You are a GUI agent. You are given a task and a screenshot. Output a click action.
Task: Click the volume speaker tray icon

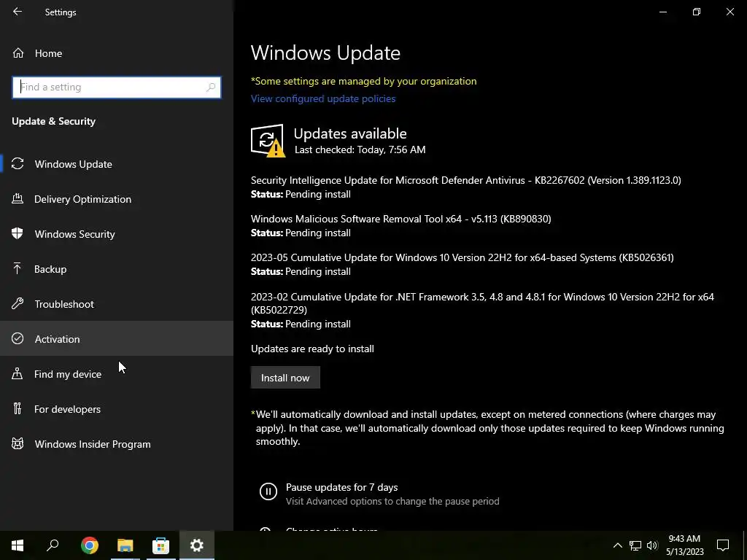652,545
